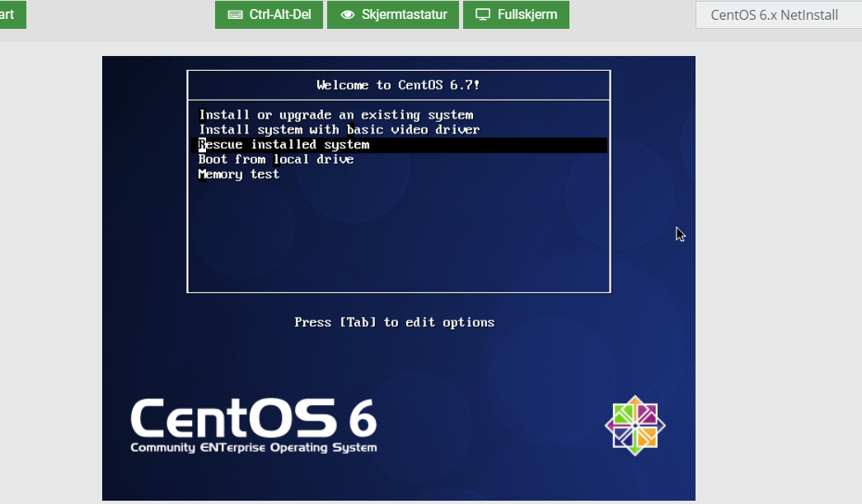This screenshot has width=862, height=504.
Task: Open the Skjermtastatur on-screen keyboard
Action: point(393,15)
